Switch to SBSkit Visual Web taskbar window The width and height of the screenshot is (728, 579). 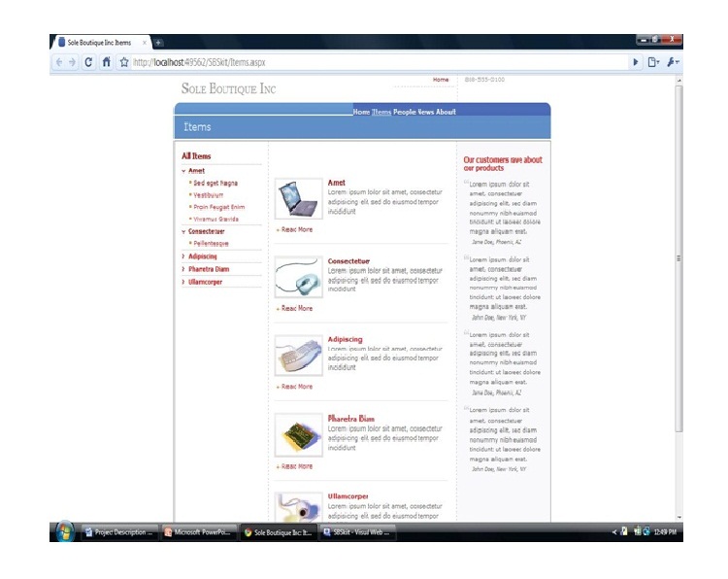358,532
